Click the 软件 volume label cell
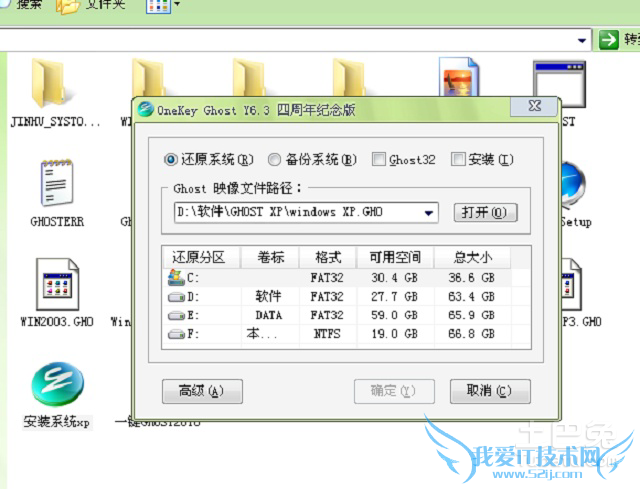 tap(268, 296)
